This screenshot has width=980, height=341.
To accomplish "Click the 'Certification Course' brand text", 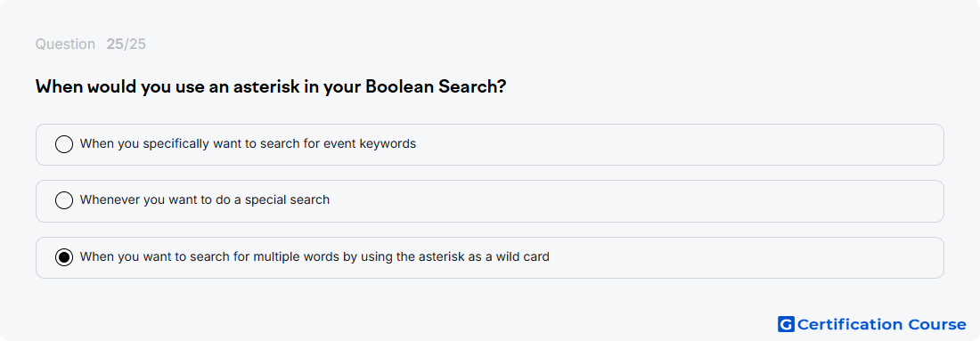I will click(881, 324).
